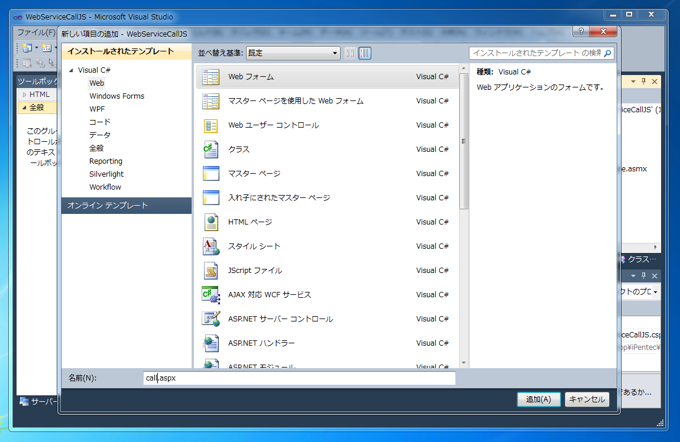
Task: Select the ASP.NET サーバー コントロール icon
Action: click(x=211, y=319)
